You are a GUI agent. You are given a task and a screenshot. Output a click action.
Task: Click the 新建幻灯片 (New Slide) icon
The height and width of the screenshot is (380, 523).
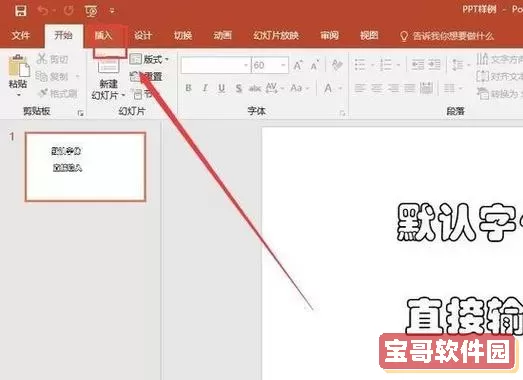(x=108, y=65)
